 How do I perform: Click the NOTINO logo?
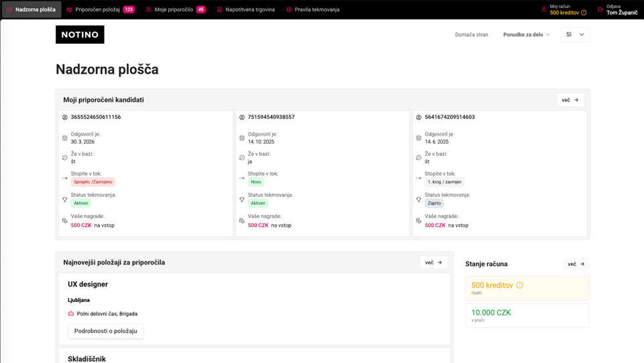point(80,34)
